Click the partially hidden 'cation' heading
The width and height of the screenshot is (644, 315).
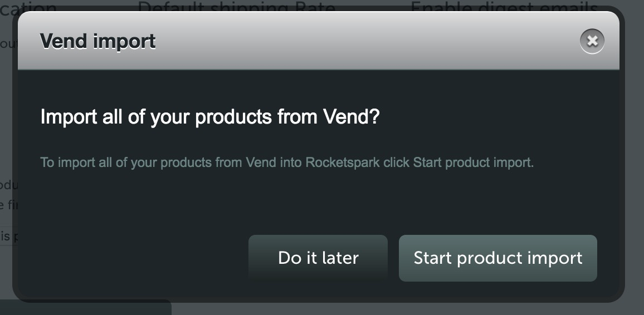[x=28, y=6]
